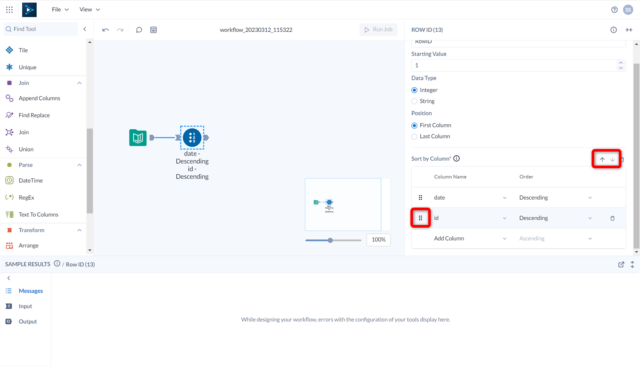The width and height of the screenshot is (640, 366).
Task: Pop out the results panel
Action: click(621, 264)
